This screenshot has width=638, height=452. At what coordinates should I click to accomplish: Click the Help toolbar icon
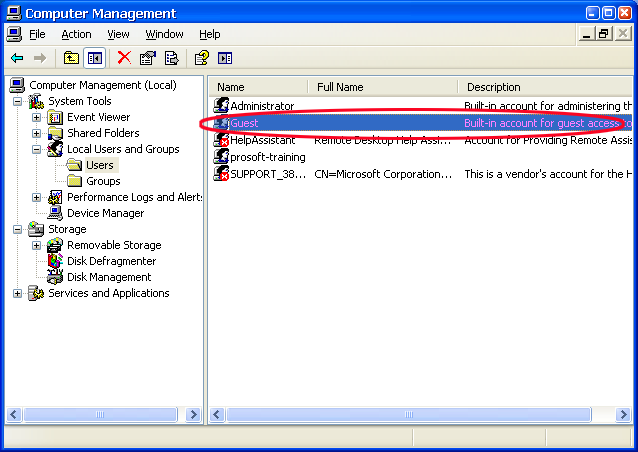coord(201,58)
